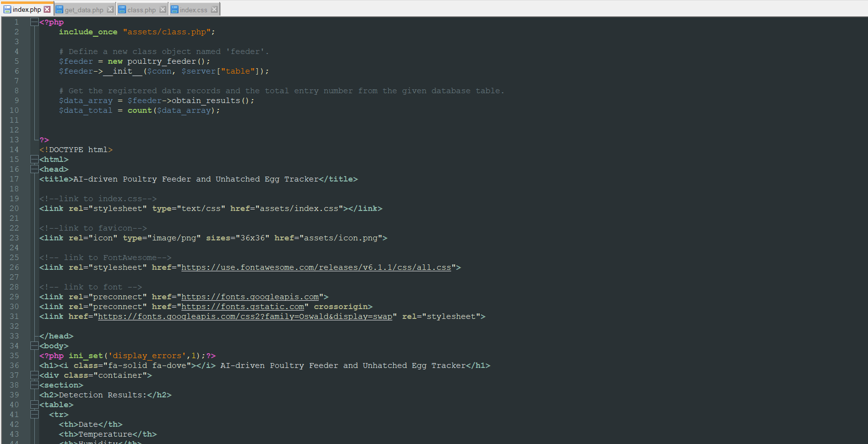Switch to the get_data.php tab
The image size is (868, 444).
coord(83,9)
